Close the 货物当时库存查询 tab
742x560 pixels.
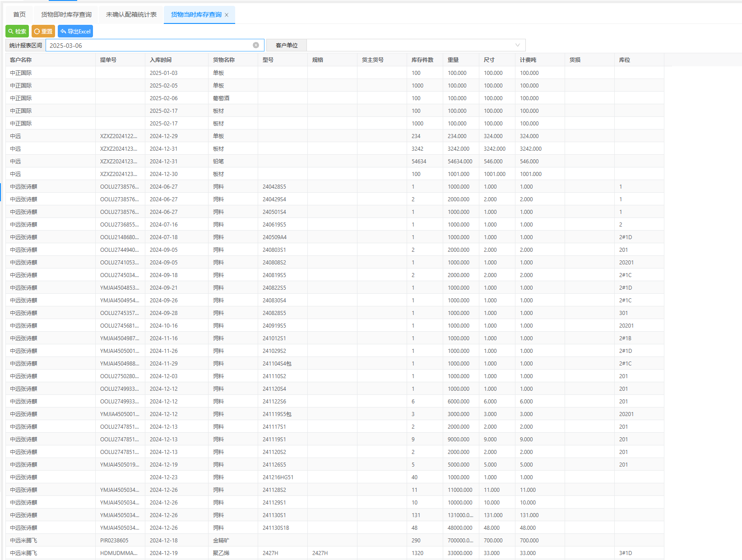pos(227,15)
